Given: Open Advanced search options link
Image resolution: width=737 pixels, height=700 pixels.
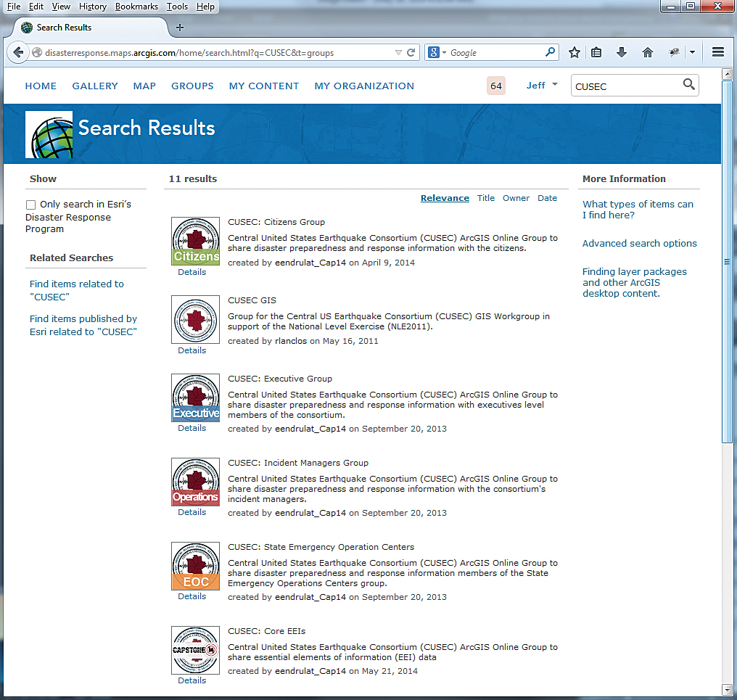Looking at the screenshot, I should (639, 243).
